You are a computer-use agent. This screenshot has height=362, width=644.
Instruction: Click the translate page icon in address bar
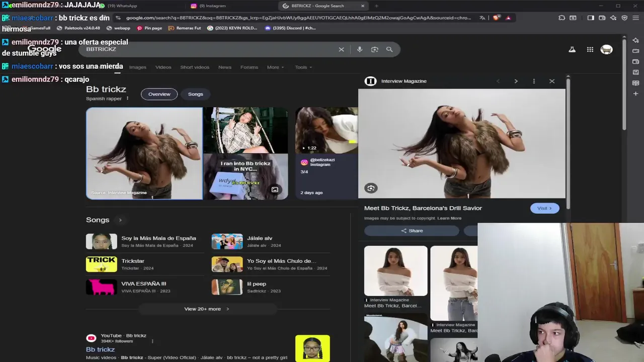[482, 18]
